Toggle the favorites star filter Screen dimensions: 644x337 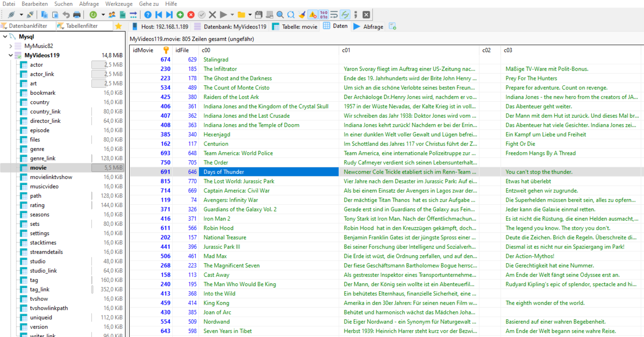(119, 26)
